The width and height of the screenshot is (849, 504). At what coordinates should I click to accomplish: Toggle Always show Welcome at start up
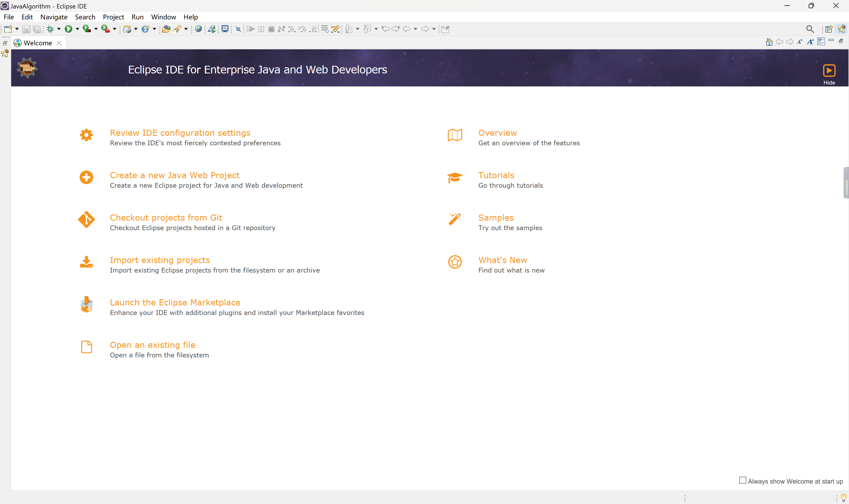tap(743, 480)
